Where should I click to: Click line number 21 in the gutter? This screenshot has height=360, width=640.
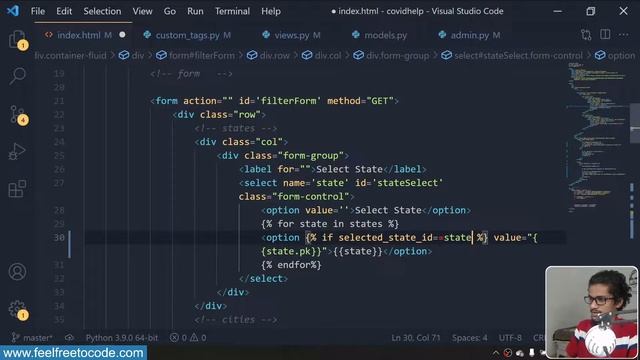(59, 101)
